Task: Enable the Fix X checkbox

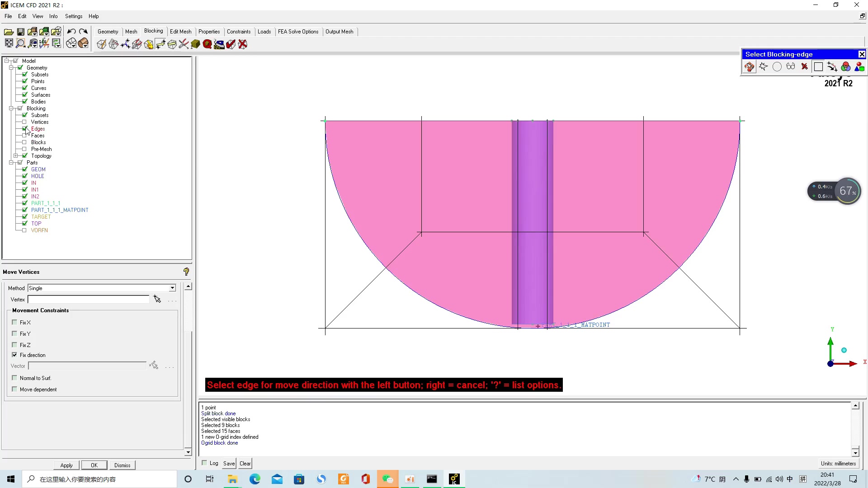Action: [14, 322]
